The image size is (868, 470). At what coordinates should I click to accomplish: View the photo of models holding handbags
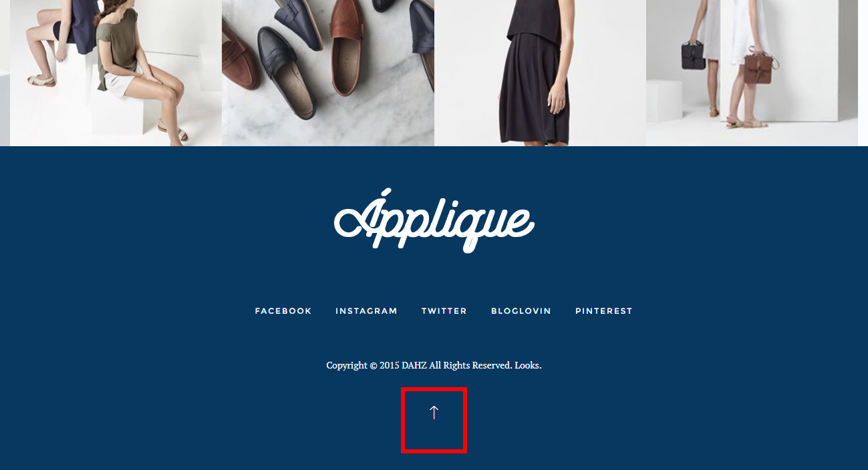coord(752,73)
